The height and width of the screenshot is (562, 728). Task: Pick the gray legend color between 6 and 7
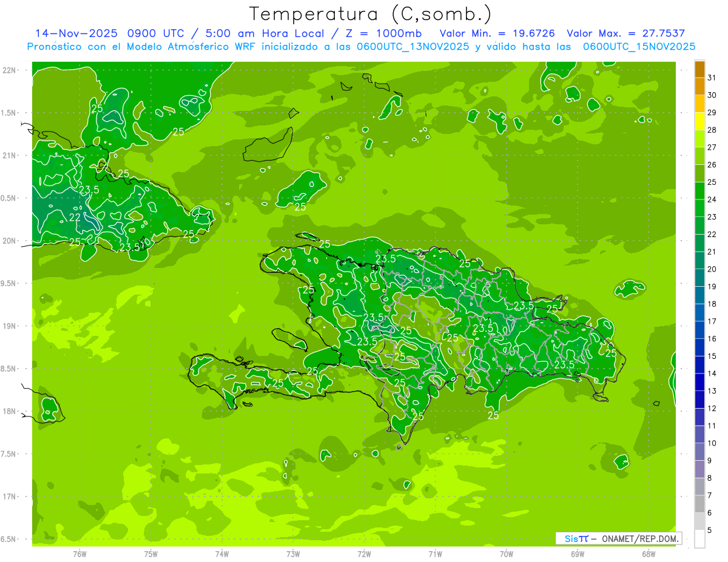tap(699, 504)
